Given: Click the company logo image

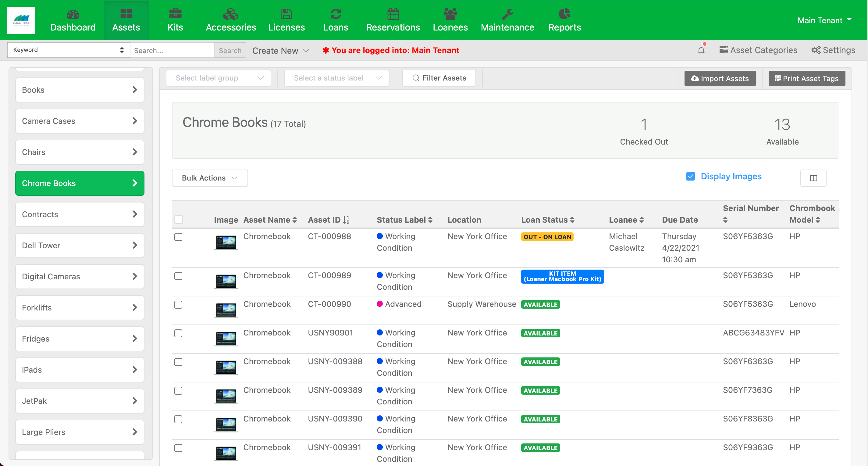Looking at the screenshot, I should [21, 20].
